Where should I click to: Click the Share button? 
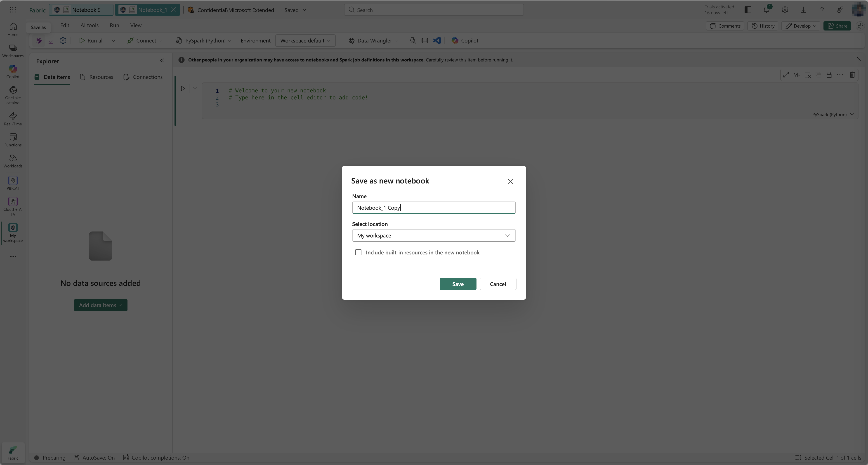(837, 26)
